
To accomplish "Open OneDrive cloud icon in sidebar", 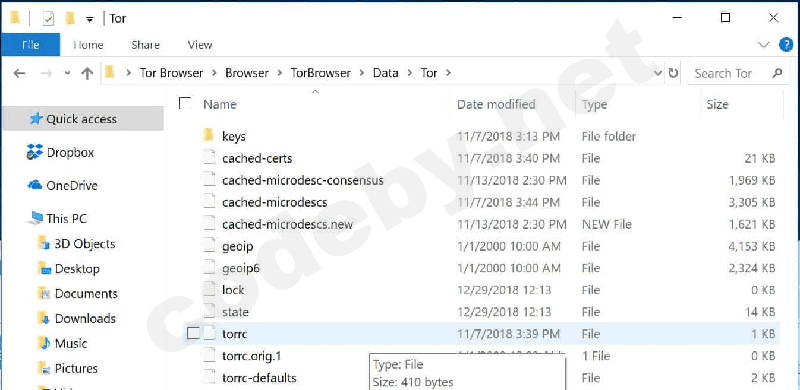I will (35, 185).
